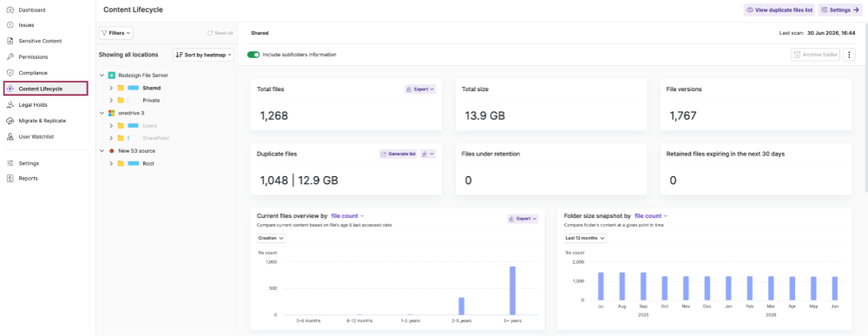Click the Reset all filters link
The width and height of the screenshot is (868, 336).
[220, 33]
